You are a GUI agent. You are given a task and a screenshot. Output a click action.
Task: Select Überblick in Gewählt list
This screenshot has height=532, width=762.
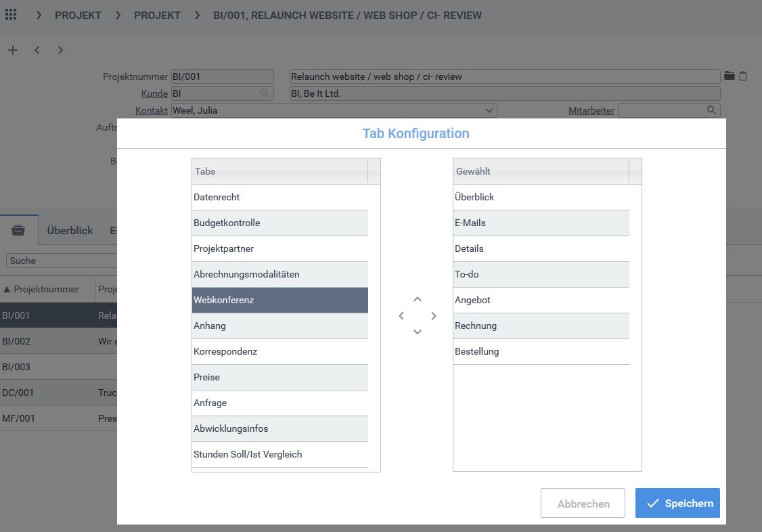[x=541, y=197]
